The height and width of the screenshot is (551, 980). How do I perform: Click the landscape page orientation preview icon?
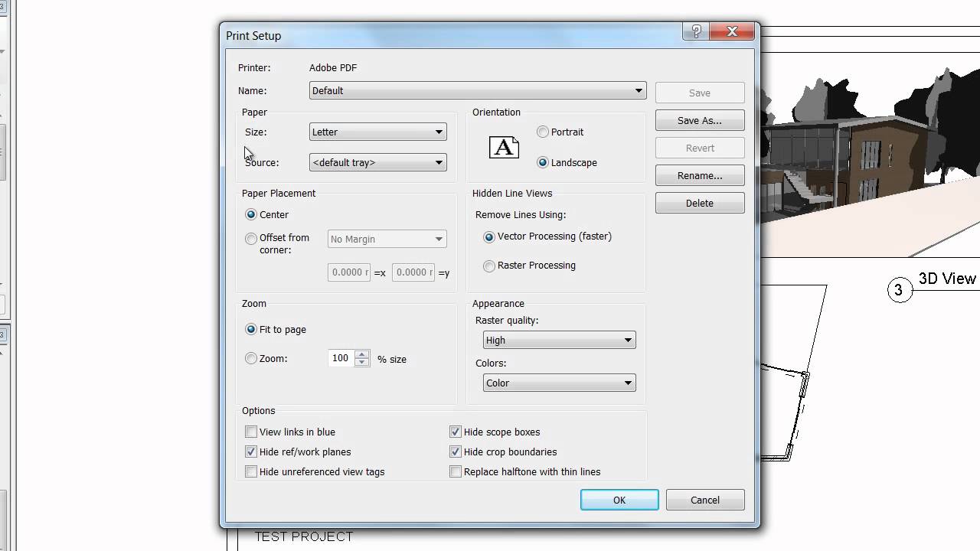pyautogui.click(x=504, y=147)
